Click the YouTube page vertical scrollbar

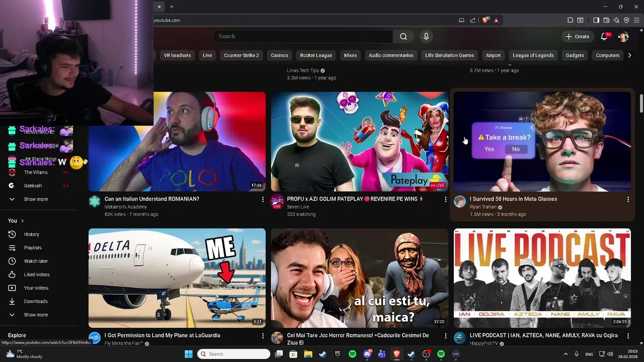click(641, 103)
